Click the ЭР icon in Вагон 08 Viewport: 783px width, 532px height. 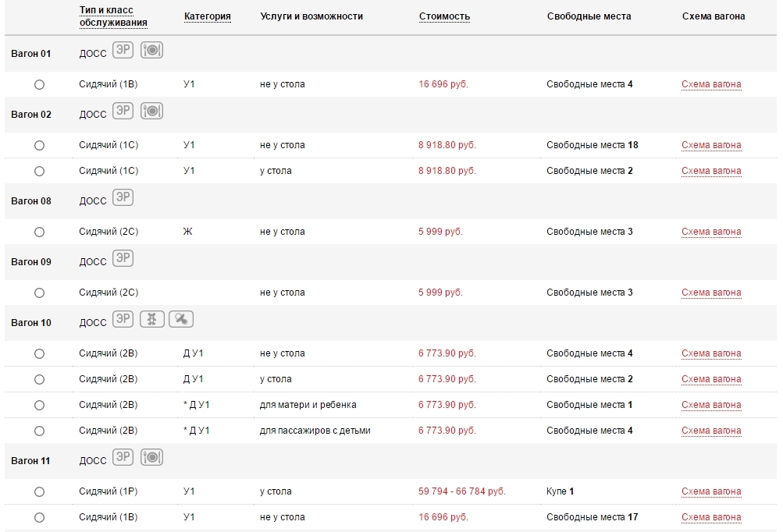123,197
